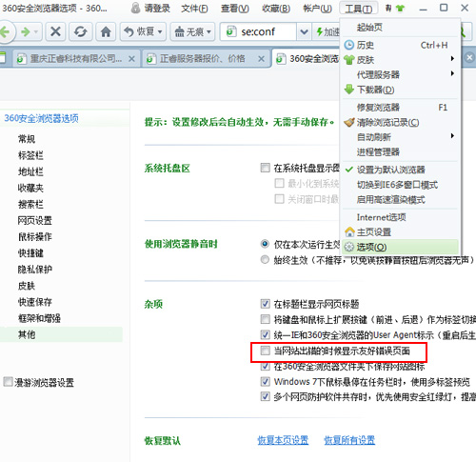Toggle the 设置为默认浏览器 checkmark item
The image size is (476, 462).
(401, 170)
